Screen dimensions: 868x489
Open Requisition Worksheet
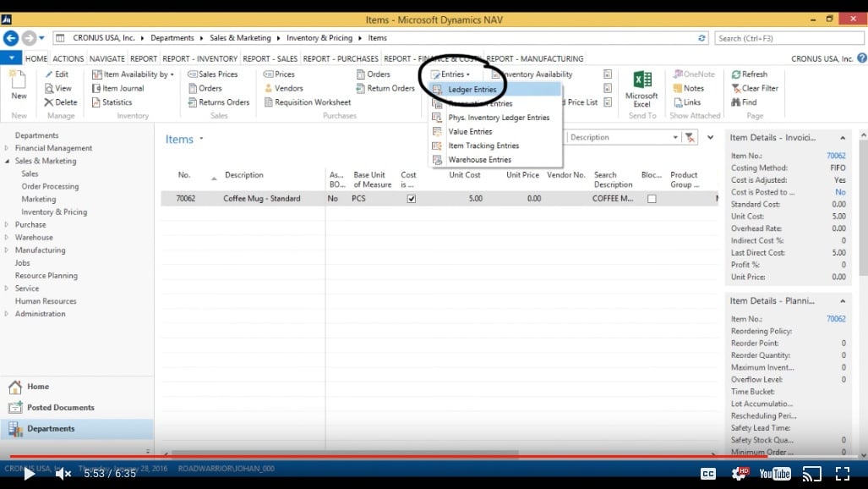(x=308, y=102)
